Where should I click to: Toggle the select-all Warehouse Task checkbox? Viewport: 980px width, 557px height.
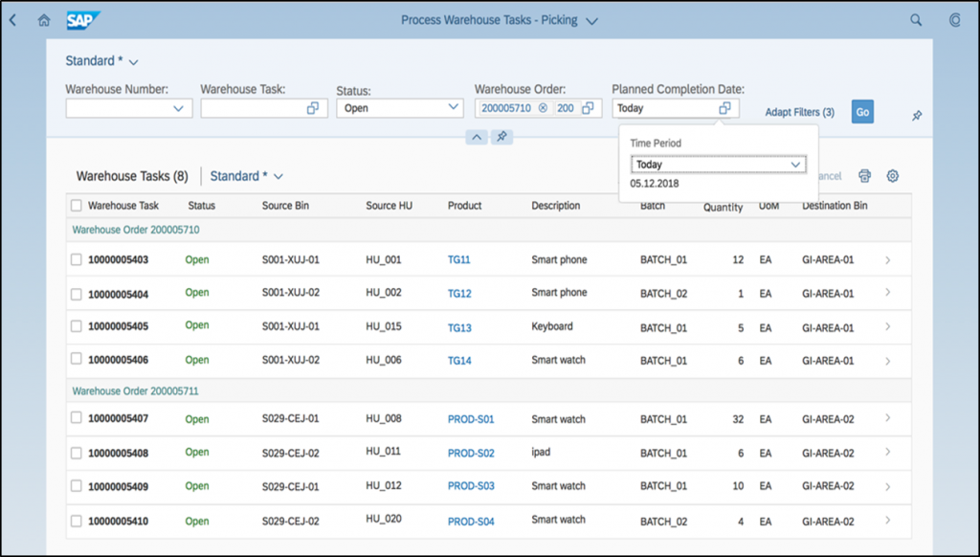[77, 205]
